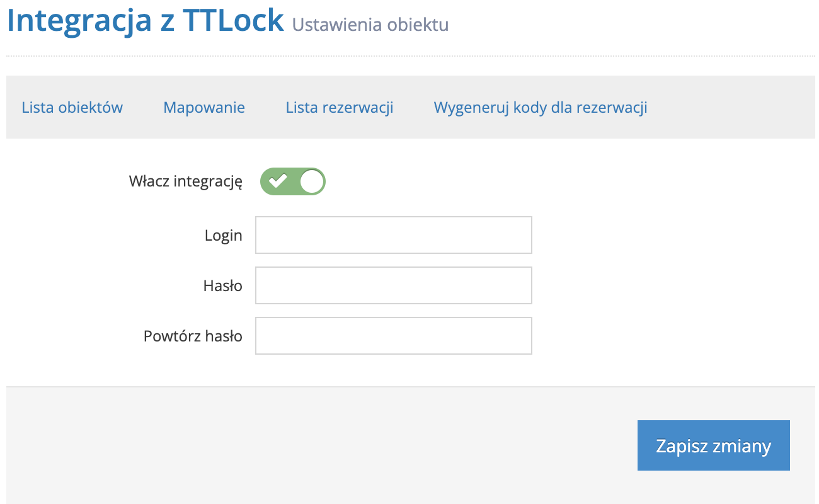
Task: Click the "Włącz integrację" label
Action: pos(185,181)
